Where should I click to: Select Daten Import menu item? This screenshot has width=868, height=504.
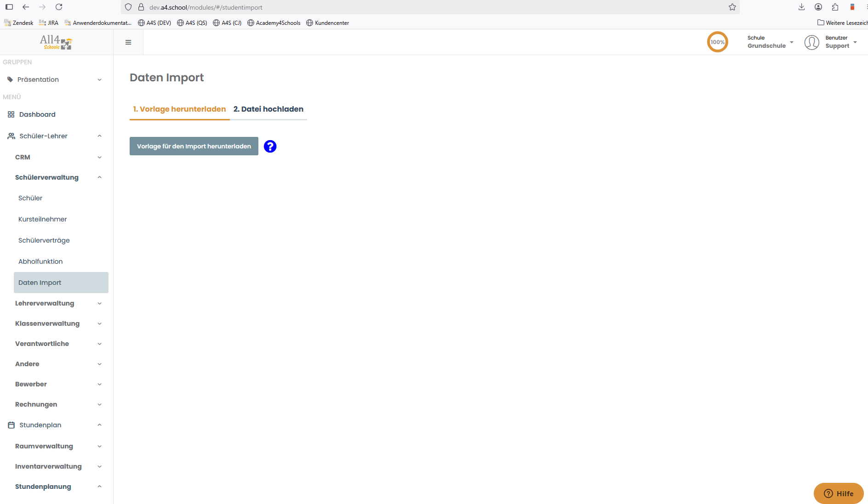61,283
